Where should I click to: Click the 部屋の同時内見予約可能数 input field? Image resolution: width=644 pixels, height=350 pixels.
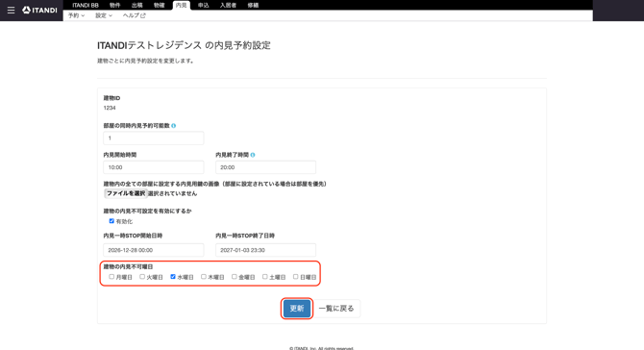coord(154,138)
